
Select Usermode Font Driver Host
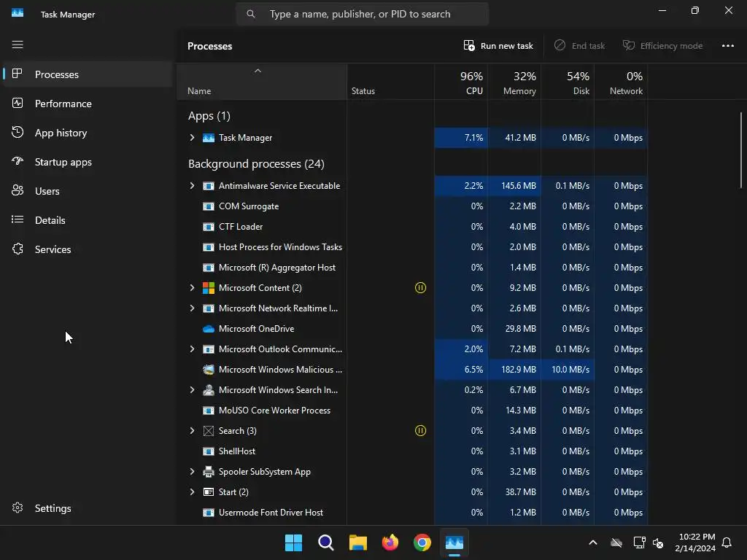coord(411,513)
